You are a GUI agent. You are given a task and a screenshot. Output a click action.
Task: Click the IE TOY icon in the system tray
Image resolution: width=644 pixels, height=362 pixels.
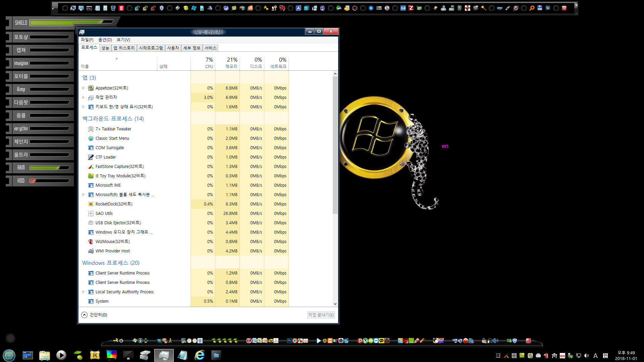pyautogui.click(x=522, y=356)
